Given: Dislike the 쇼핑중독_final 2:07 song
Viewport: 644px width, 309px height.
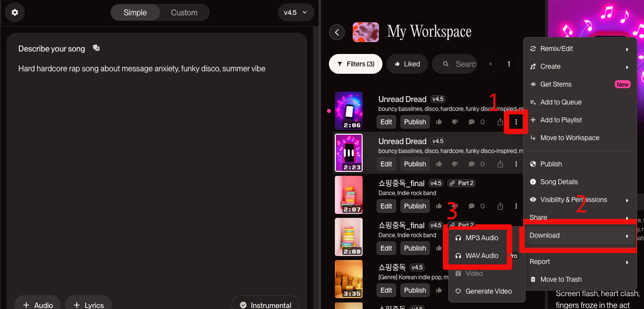Looking at the screenshot, I should tap(455, 206).
